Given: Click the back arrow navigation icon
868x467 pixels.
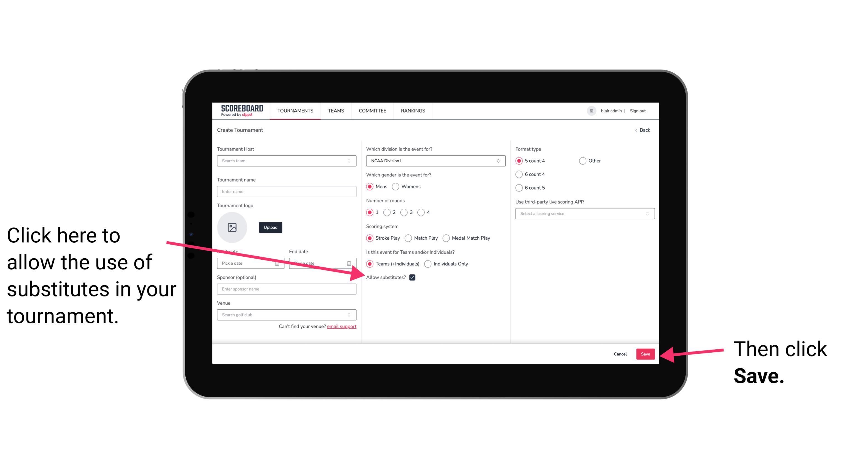Looking at the screenshot, I should (x=636, y=130).
